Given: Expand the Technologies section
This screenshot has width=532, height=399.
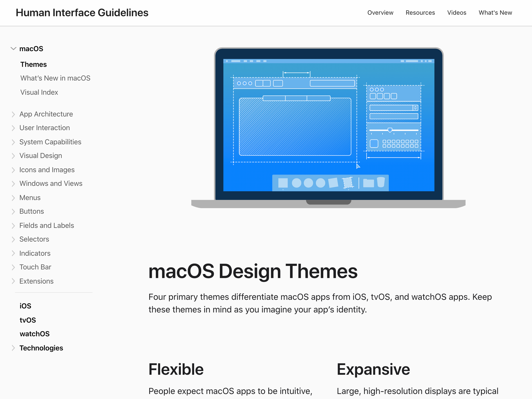Looking at the screenshot, I should [x=14, y=348].
